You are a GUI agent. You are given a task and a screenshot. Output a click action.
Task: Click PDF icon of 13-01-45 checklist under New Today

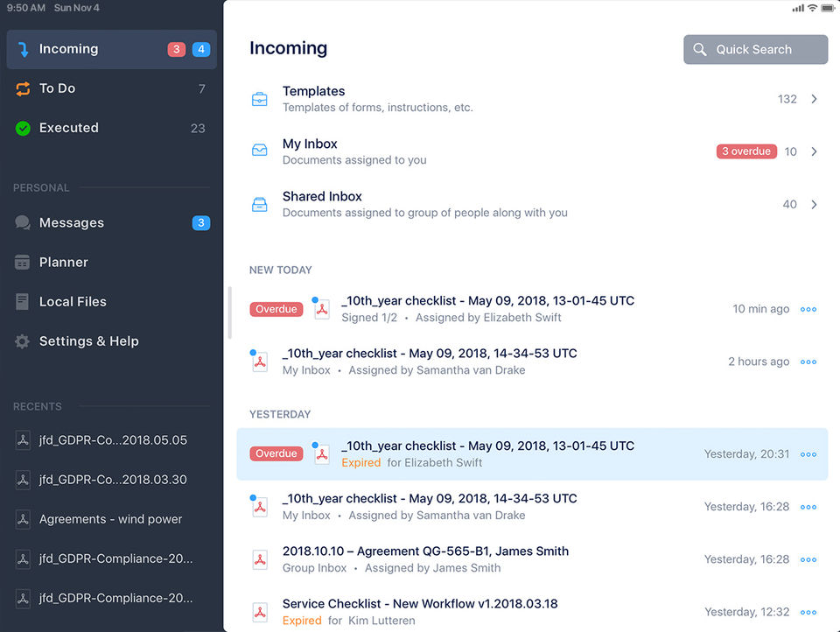321,309
